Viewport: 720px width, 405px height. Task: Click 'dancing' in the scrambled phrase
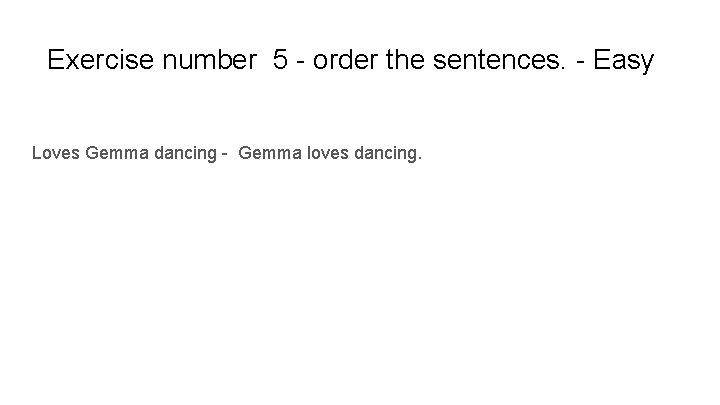coord(186,153)
